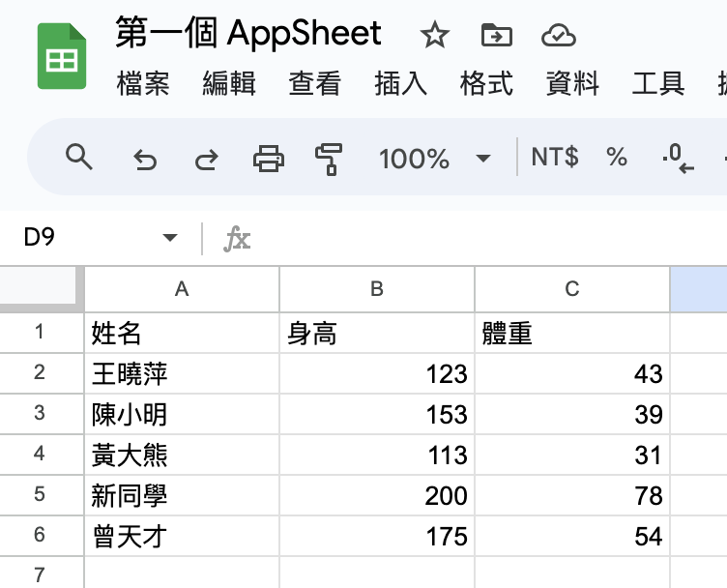Viewport: 727px width, 588px height.
Task: Click the cell with value 113
Action: coord(377,455)
